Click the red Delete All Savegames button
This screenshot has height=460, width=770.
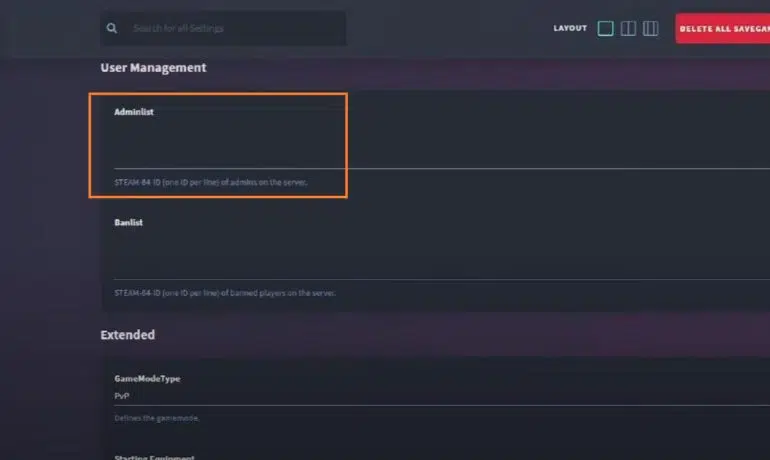(722, 28)
